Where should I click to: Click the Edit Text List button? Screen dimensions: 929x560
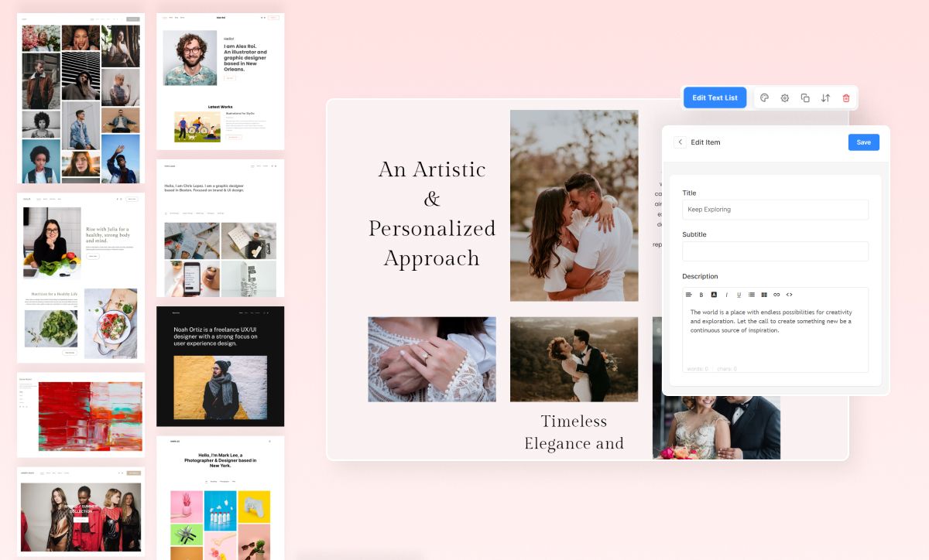point(714,97)
